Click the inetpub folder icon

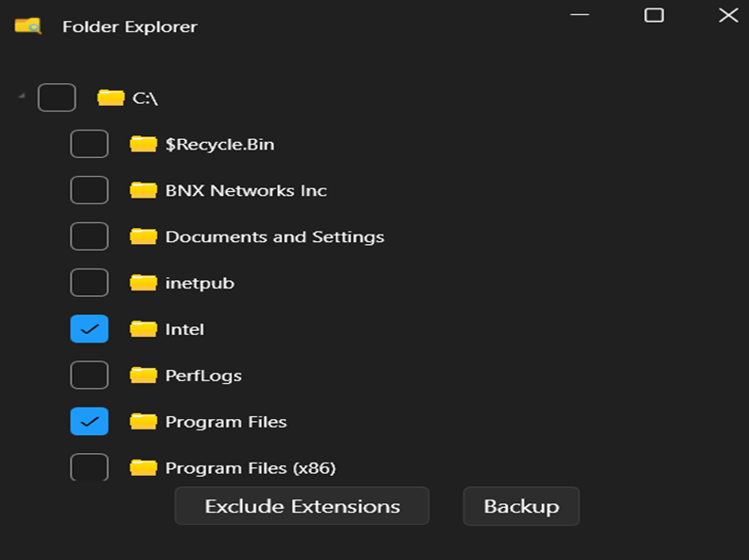tap(143, 283)
